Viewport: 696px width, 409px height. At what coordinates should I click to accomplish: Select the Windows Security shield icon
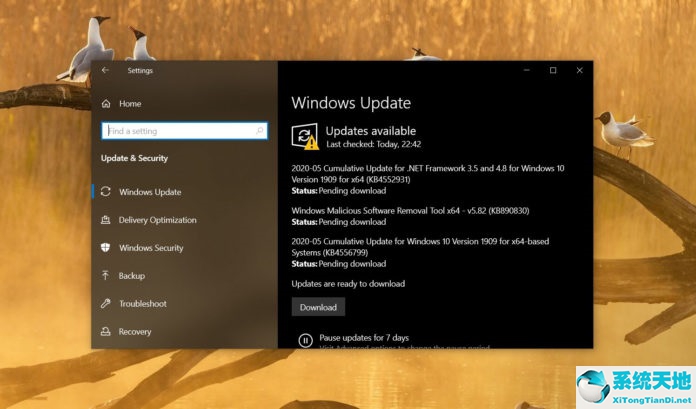click(106, 247)
